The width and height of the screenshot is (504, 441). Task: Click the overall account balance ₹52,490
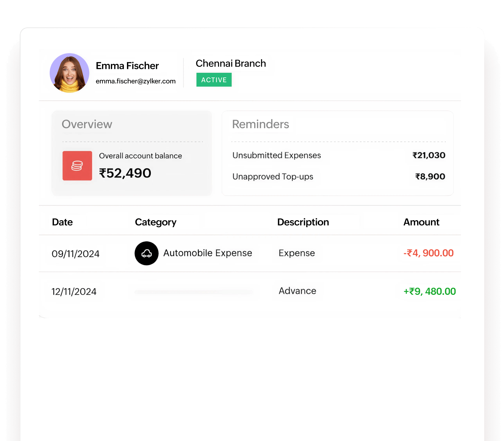(x=125, y=173)
